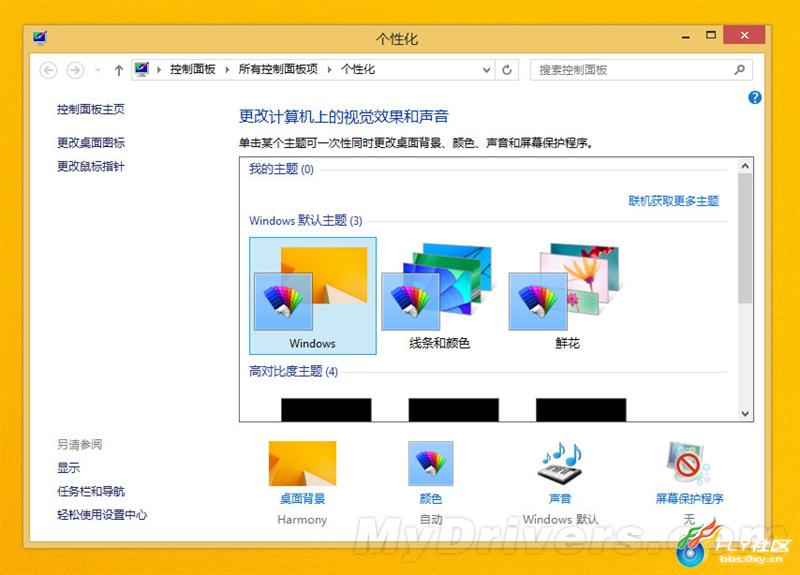The height and width of the screenshot is (575, 800).
Task: Expand the chevron before 控制面板 breadcrumb
Action: tap(159, 70)
